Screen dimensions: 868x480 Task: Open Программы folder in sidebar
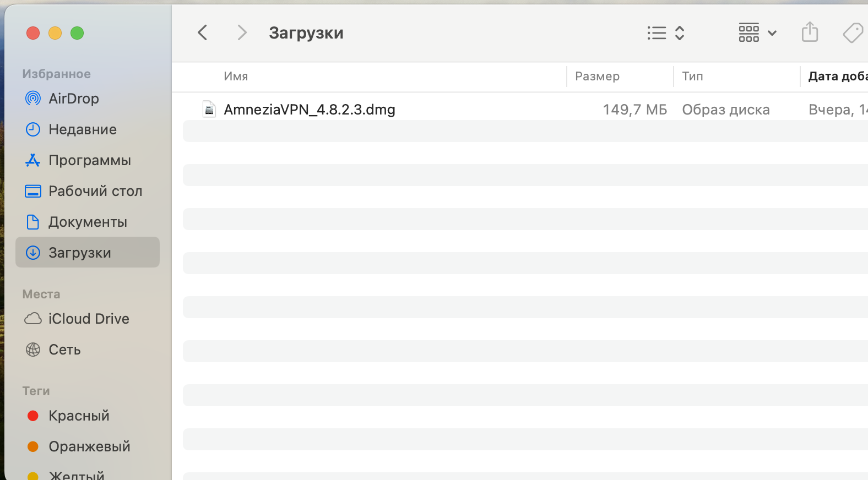click(x=89, y=160)
